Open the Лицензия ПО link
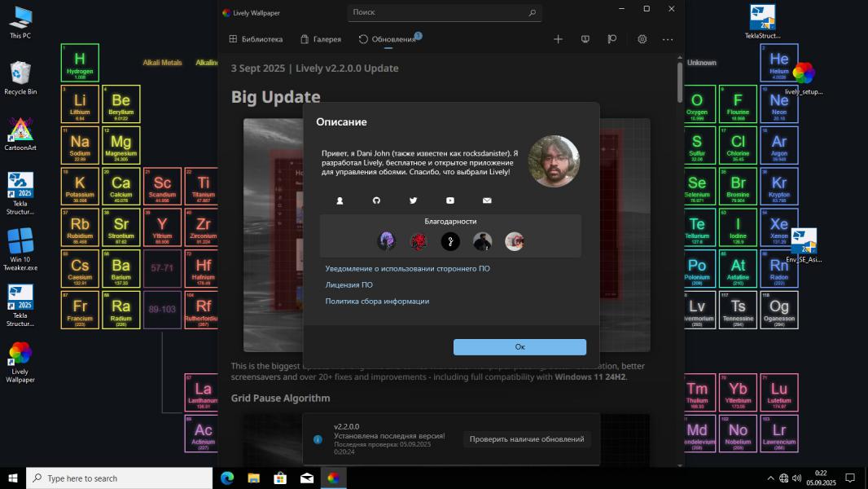 pos(349,285)
